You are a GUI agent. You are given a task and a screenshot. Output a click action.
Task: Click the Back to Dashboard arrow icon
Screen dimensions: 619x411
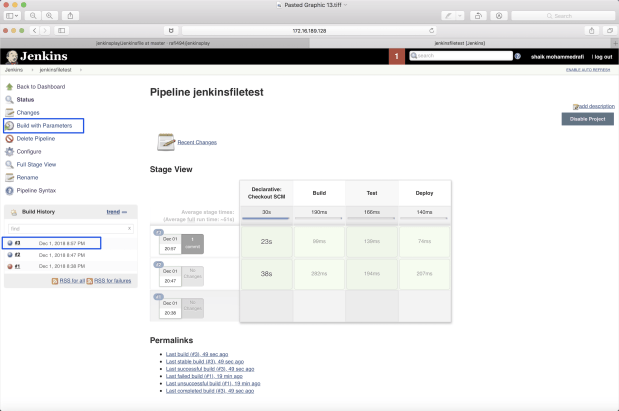point(9,86)
